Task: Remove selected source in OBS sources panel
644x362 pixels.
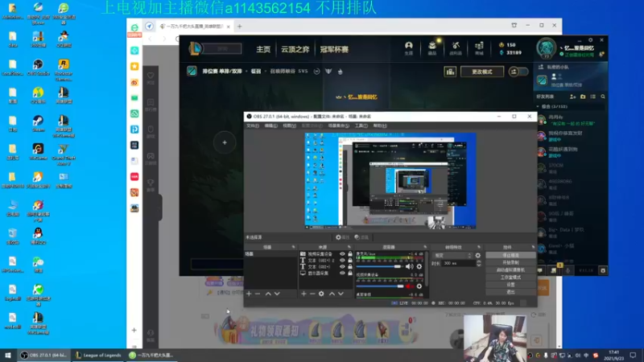Action: pyautogui.click(x=312, y=294)
